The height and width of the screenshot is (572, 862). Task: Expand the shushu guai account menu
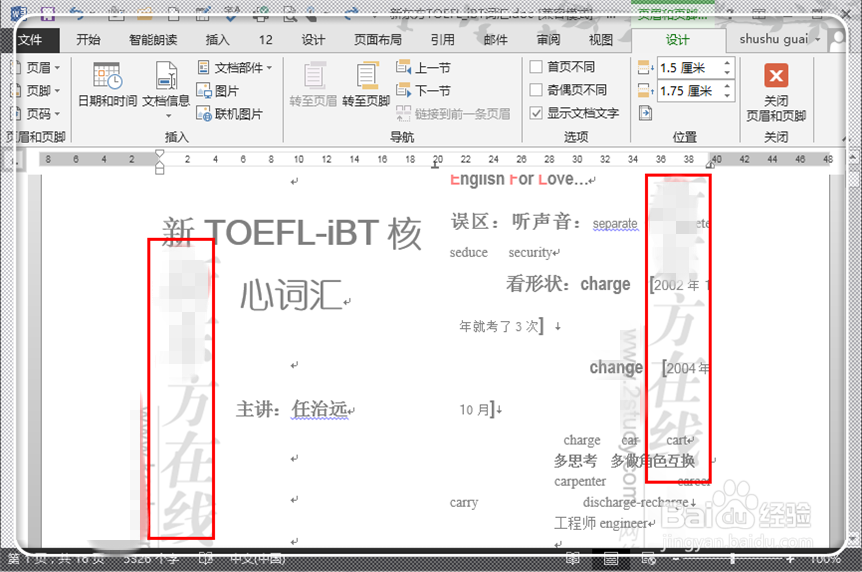tap(781, 40)
